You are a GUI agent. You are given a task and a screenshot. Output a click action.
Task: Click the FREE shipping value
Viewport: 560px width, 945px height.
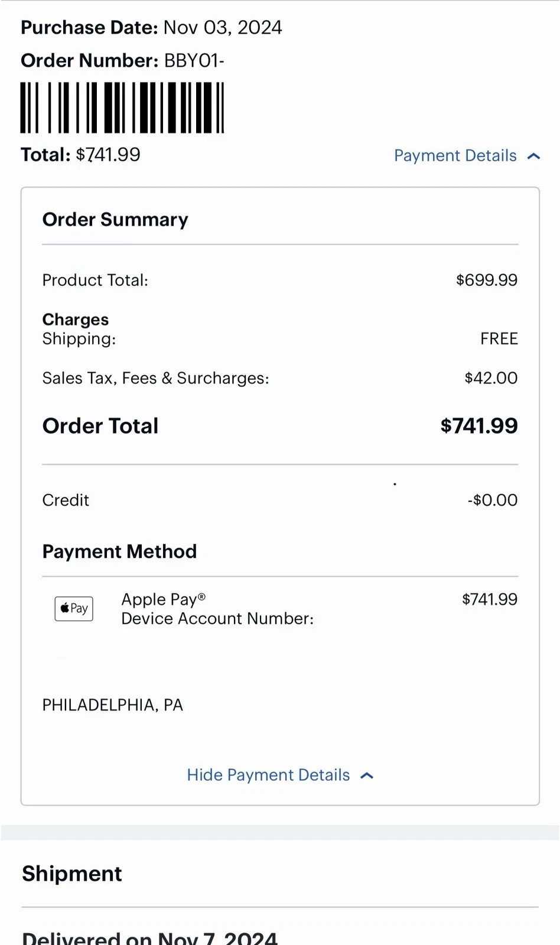(x=499, y=338)
